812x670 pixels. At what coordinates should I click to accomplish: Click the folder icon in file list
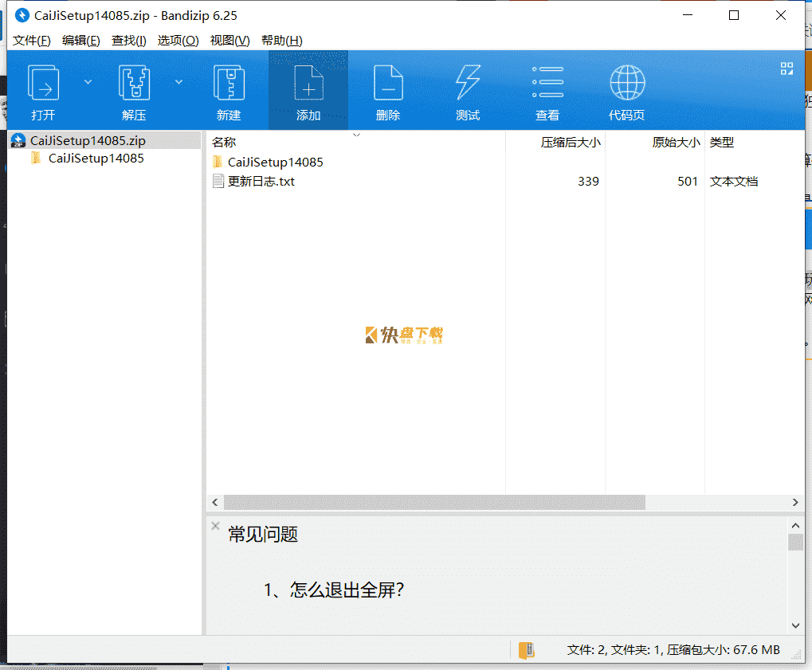(218, 162)
